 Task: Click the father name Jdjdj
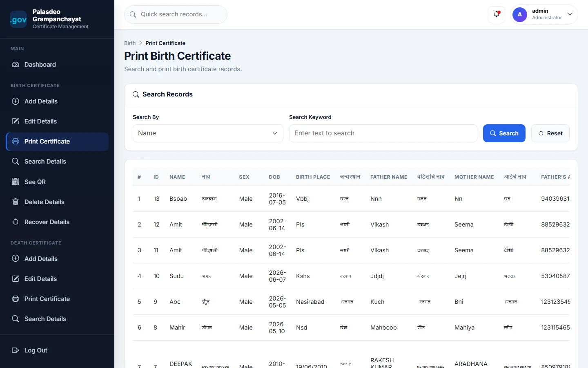tap(377, 276)
